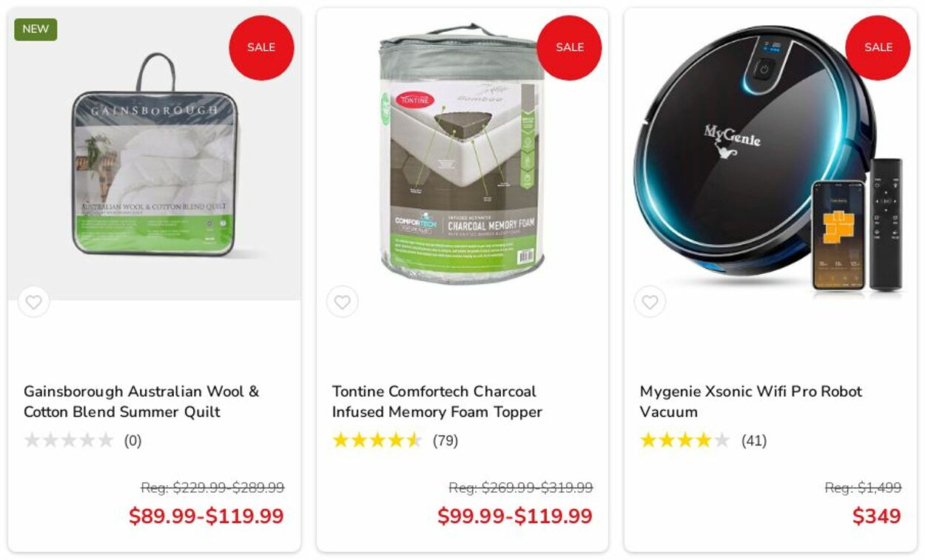Click the $89.99-$119.99 sale price
This screenshot has height=560, width=925.
click(206, 516)
